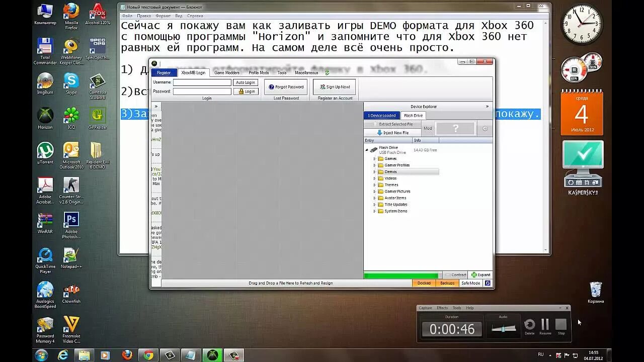
Task: Click Sign Up Now! button
Action: pyautogui.click(x=334, y=87)
